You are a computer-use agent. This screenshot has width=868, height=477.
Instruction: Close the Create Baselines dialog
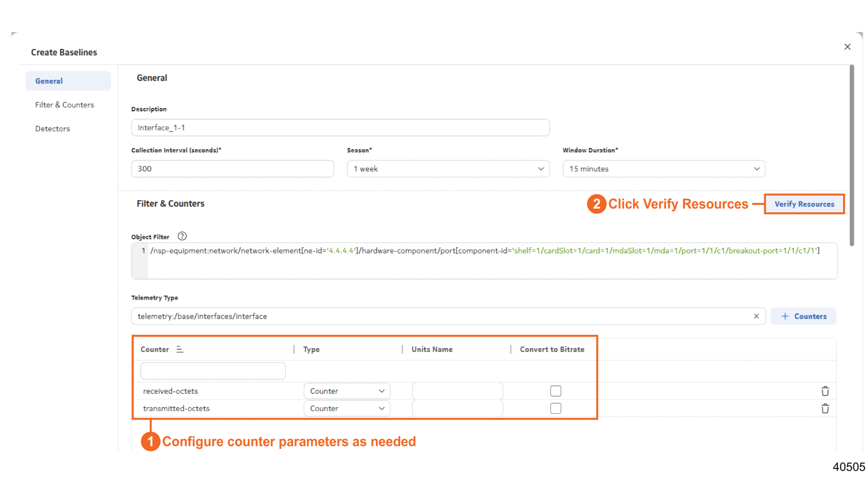(x=847, y=47)
